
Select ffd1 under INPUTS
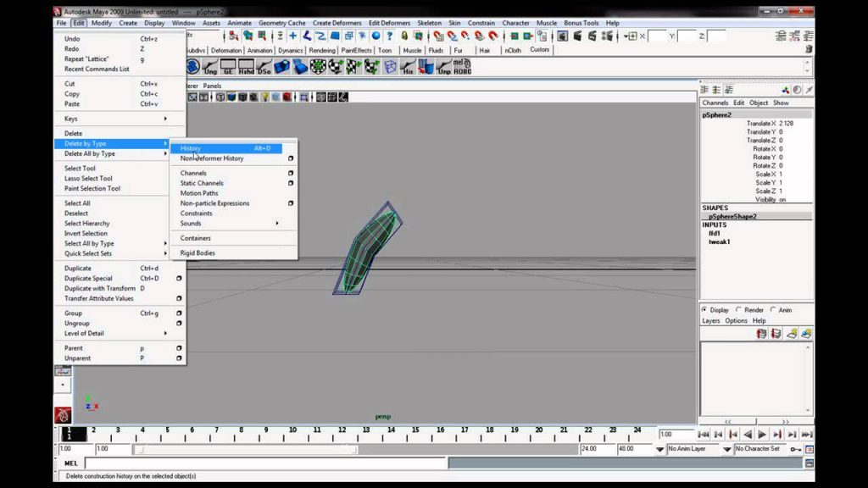pos(714,234)
